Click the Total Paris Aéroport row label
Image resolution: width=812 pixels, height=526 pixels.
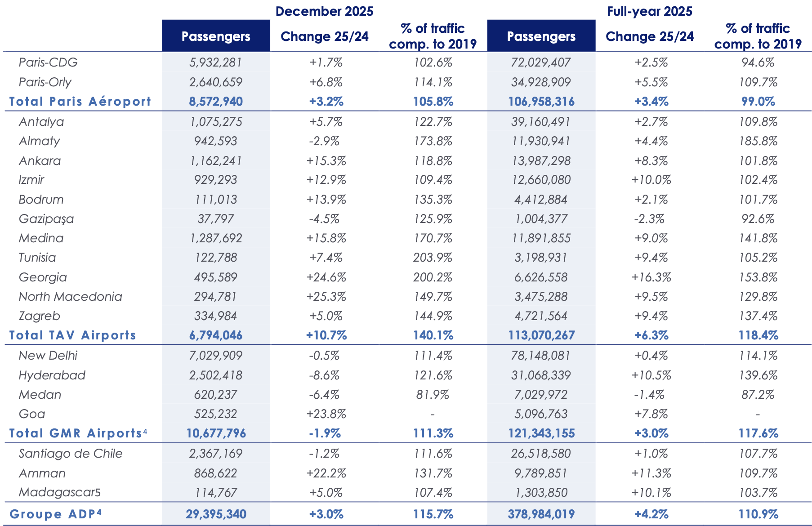80,102
